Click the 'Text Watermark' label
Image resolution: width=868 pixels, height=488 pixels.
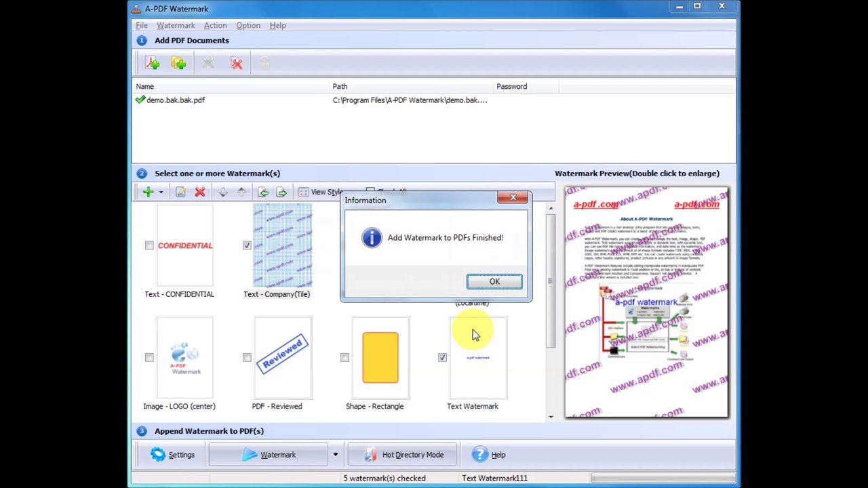point(473,406)
